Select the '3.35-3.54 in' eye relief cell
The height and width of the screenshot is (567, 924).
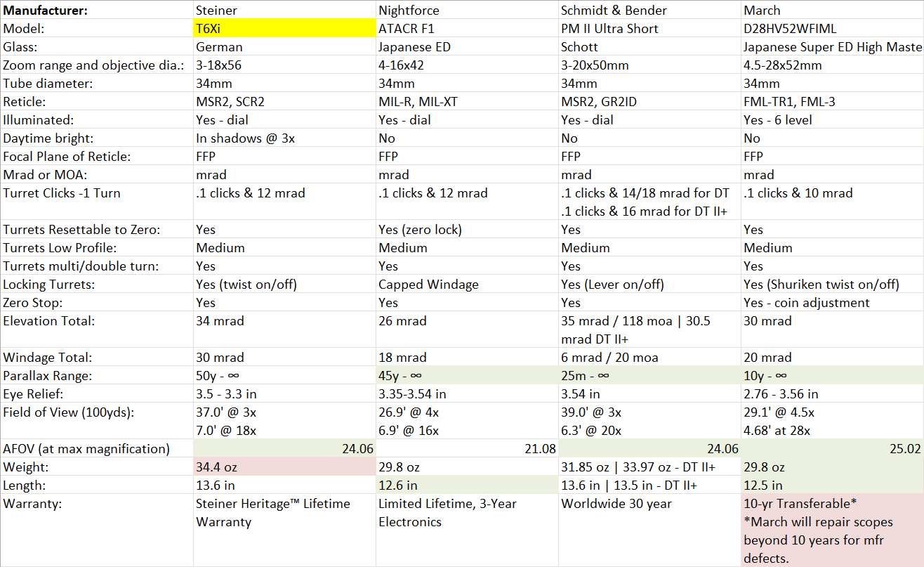[x=468, y=394]
